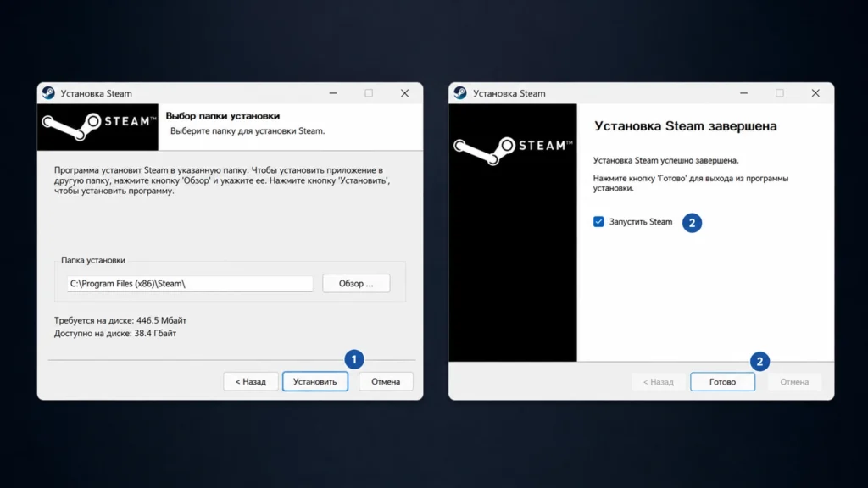Click 'Папка установки' group label
Viewport: 868px width, 488px height.
pyautogui.click(x=93, y=260)
